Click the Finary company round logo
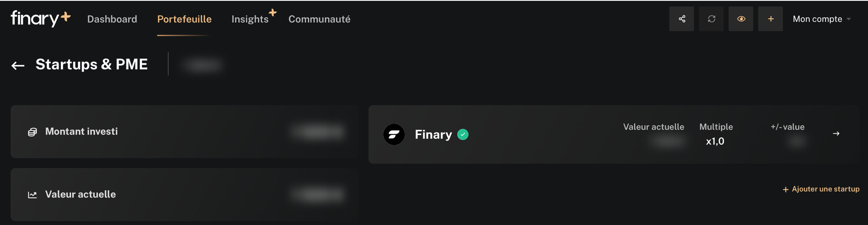This screenshot has height=225, width=868. [x=394, y=135]
